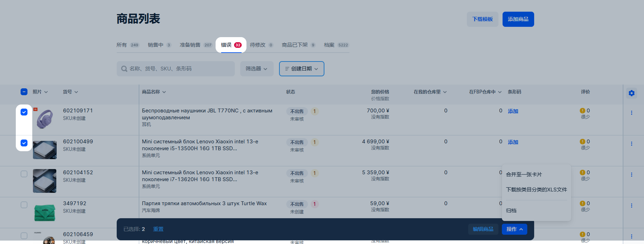This screenshot has width=644, height=244.
Task: Click 编辑商品 button in selection bar
Action: tap(483, 229)
